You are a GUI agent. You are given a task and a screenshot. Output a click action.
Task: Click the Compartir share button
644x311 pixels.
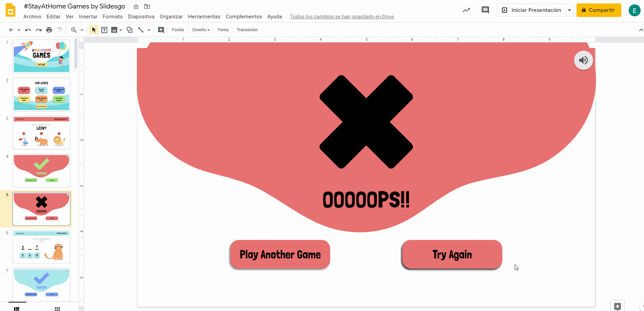[599, 10]
